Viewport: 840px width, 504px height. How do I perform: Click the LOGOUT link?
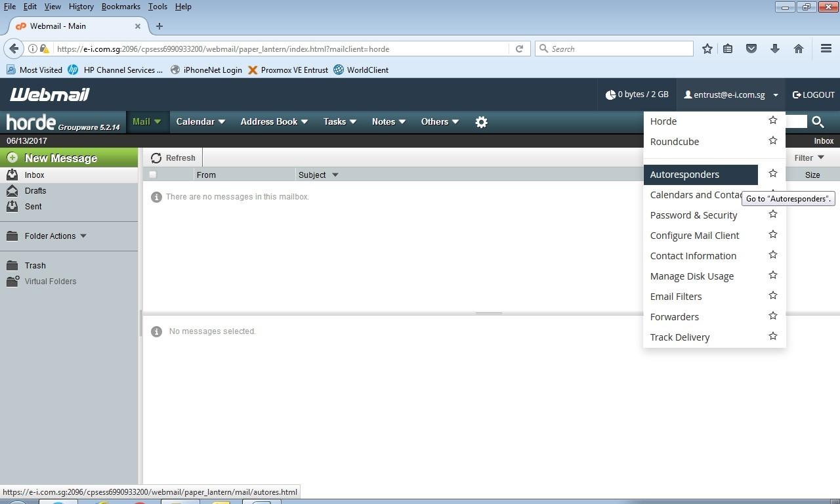(x=814, y=94)
